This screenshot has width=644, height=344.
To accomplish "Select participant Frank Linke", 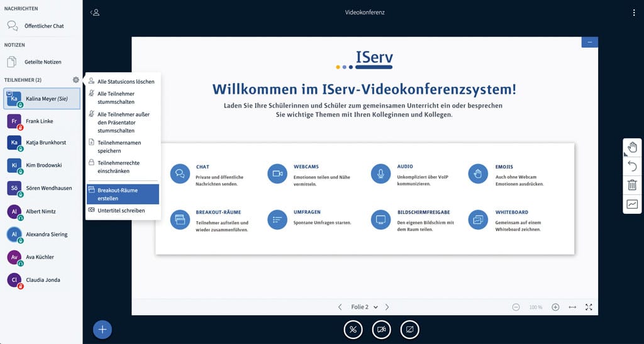I will point(42,121).
